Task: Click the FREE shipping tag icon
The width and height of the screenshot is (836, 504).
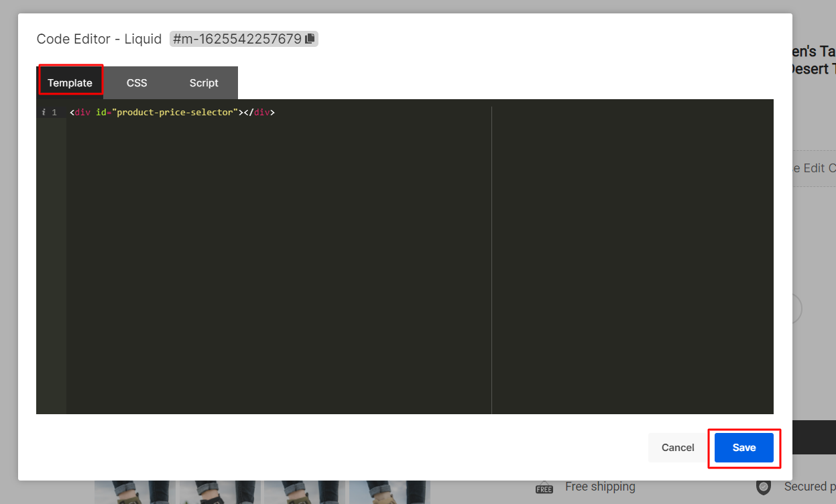Action: 544,487
